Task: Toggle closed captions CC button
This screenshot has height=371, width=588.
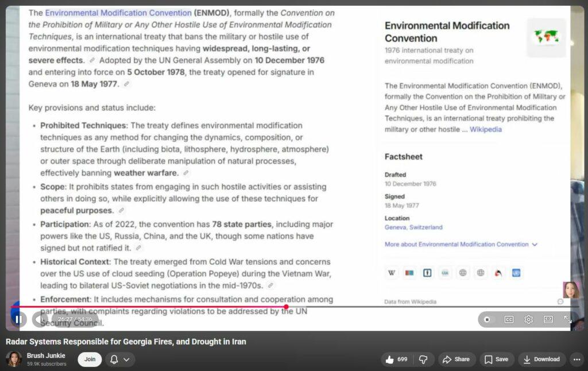Action: [x=509, y=320]
